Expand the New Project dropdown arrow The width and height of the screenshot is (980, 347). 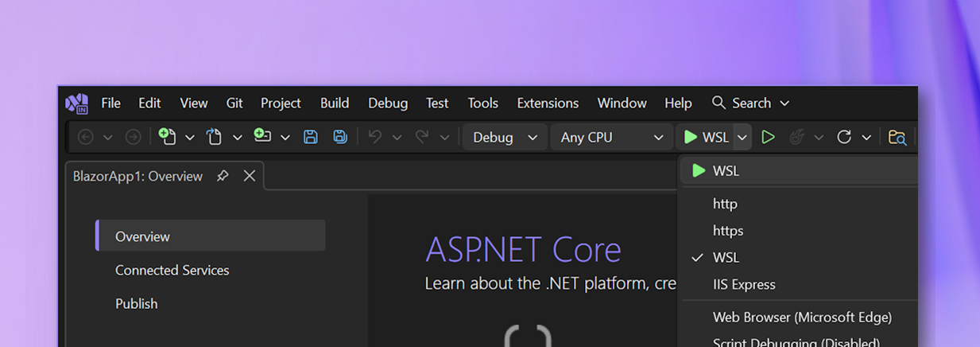tap(190, 138)
